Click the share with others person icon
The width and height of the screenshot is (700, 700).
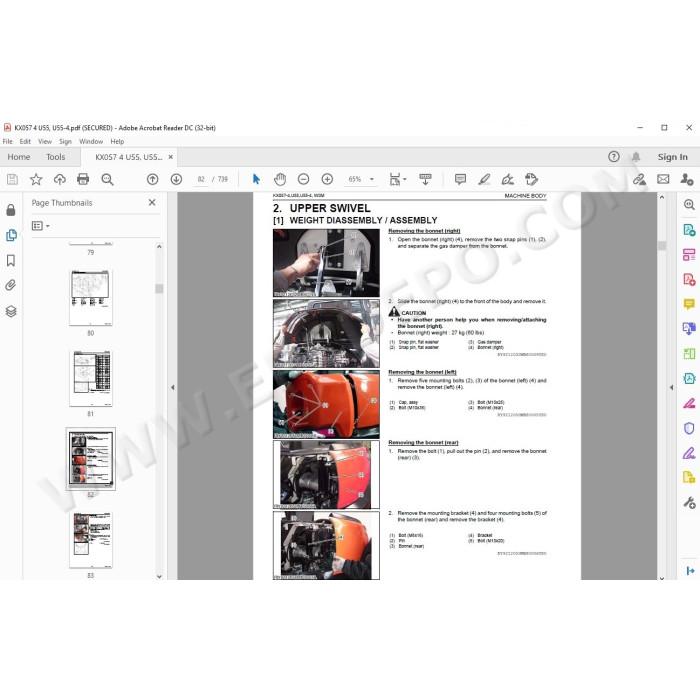pos(687,179)
